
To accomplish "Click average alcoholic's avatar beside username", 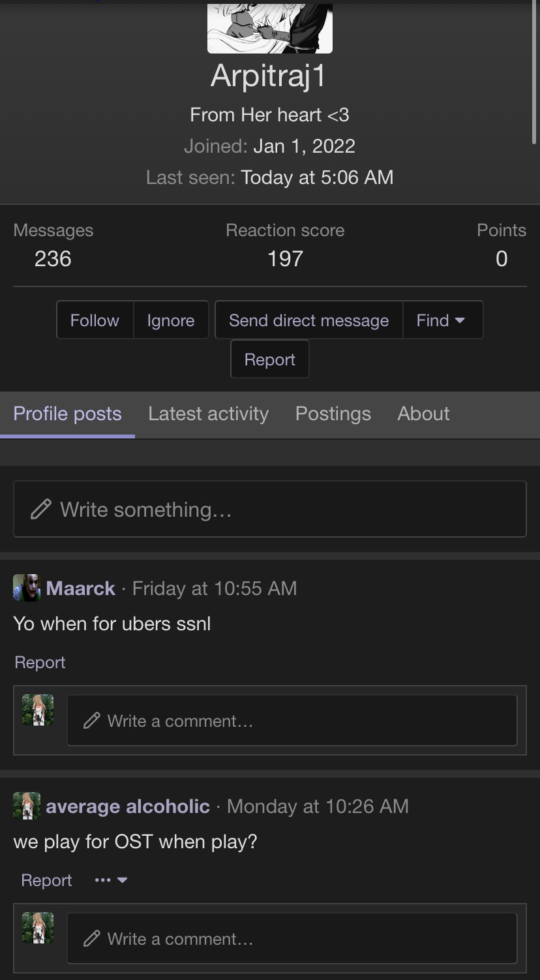I will pyautogui.click(x=27, y=806).
